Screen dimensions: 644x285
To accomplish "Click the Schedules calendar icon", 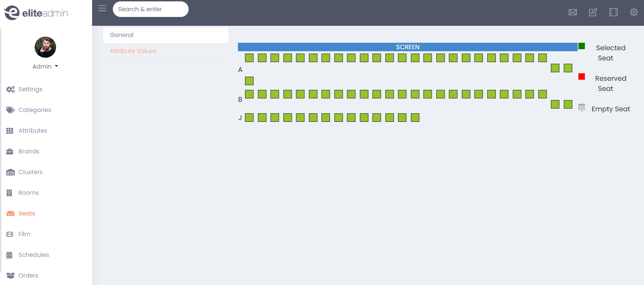I will point(10,255).
